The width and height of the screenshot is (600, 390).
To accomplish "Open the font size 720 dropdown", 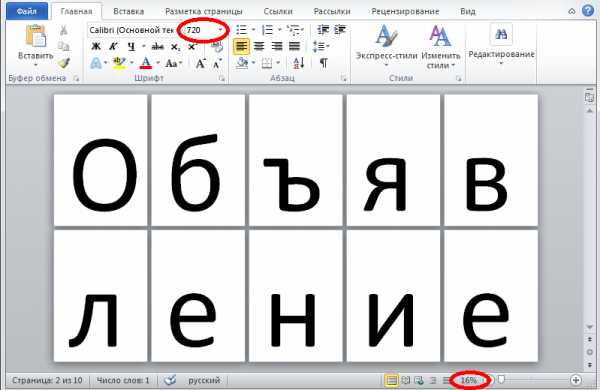I will click(x=220, y=30).
